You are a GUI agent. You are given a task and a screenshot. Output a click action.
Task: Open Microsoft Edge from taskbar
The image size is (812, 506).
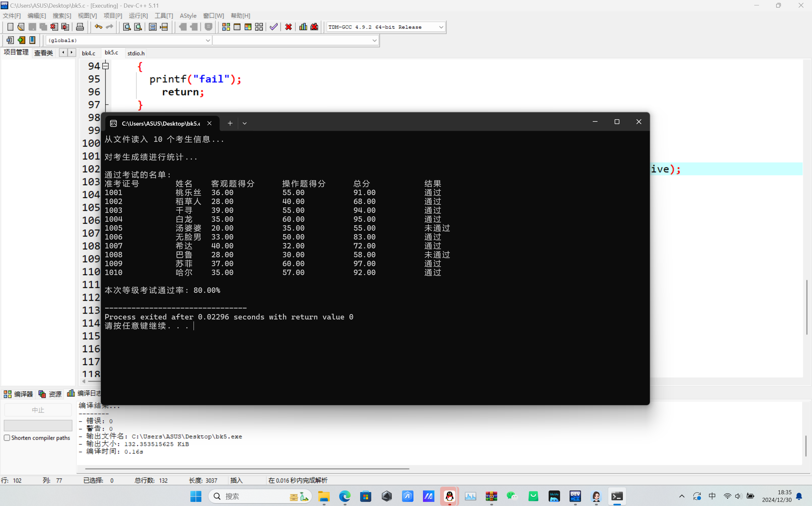pos(345,496)
